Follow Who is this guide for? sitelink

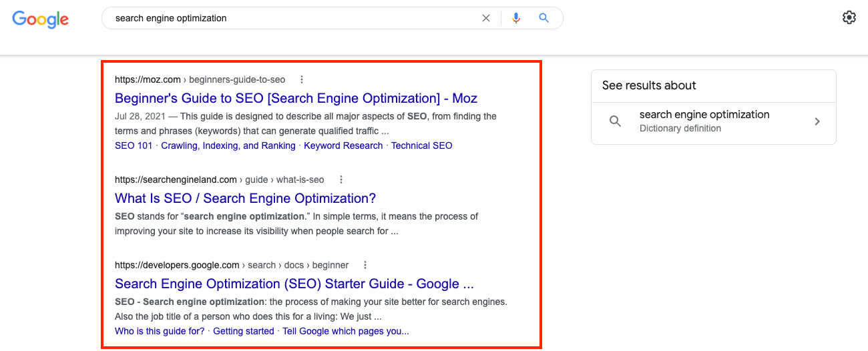[160, 331]
